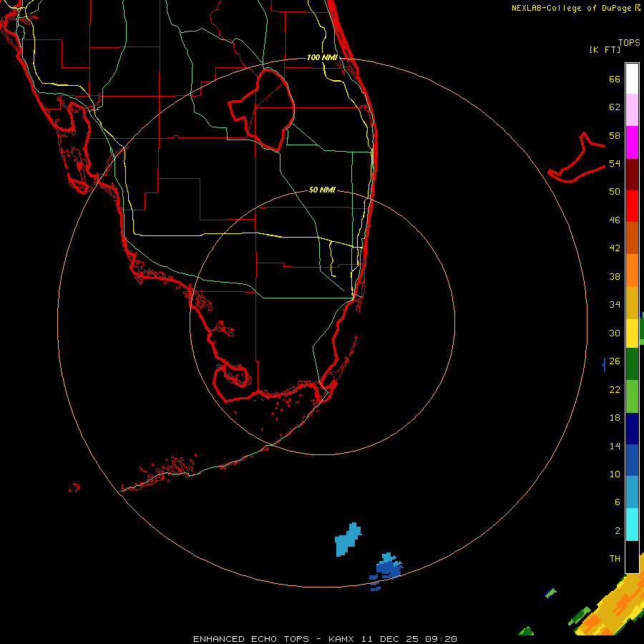Select the 46 legend value
The width and height of the screenshot is (644, 644).
click(x=615, y=220)
